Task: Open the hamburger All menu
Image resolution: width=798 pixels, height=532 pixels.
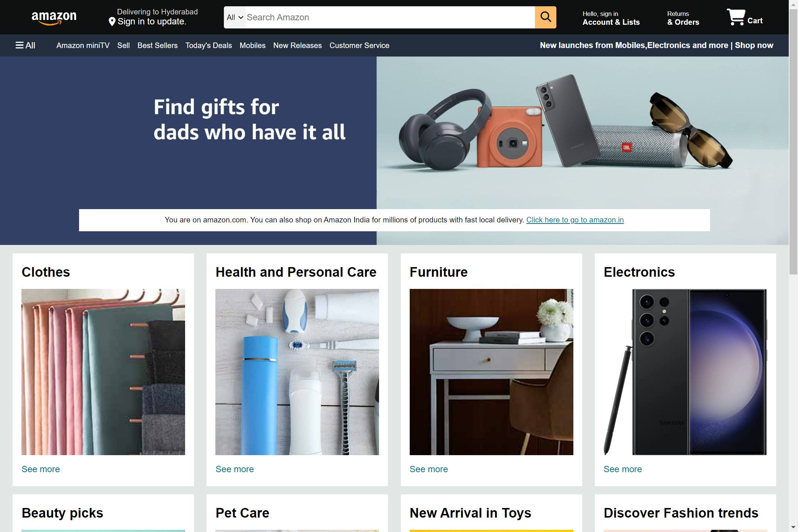Action: coord(25,45)
